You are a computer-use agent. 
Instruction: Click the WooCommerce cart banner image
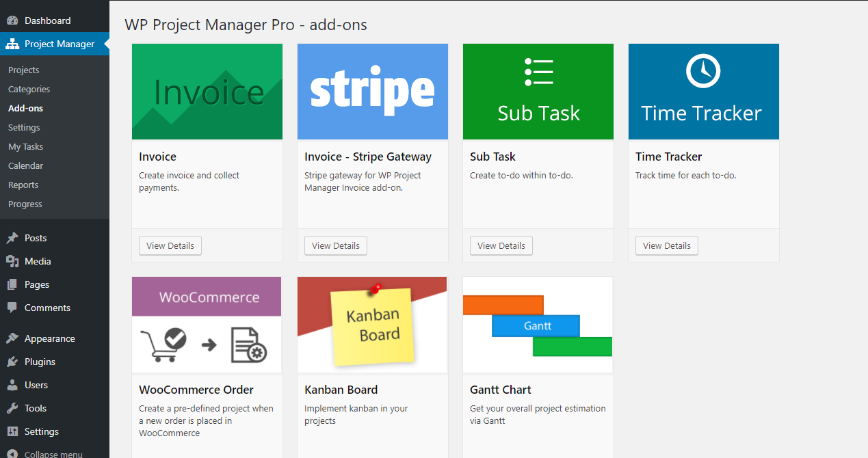[207, 325]
